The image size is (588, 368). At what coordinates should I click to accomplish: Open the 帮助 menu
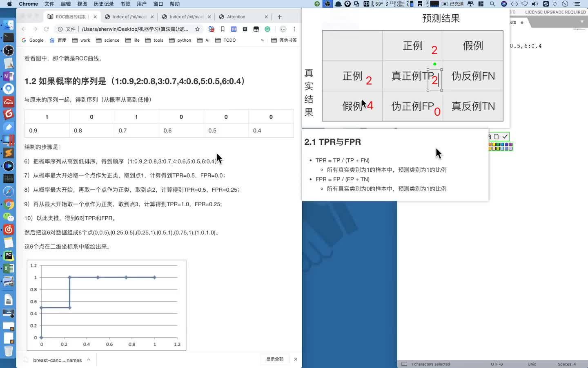[x=174, y=4]
